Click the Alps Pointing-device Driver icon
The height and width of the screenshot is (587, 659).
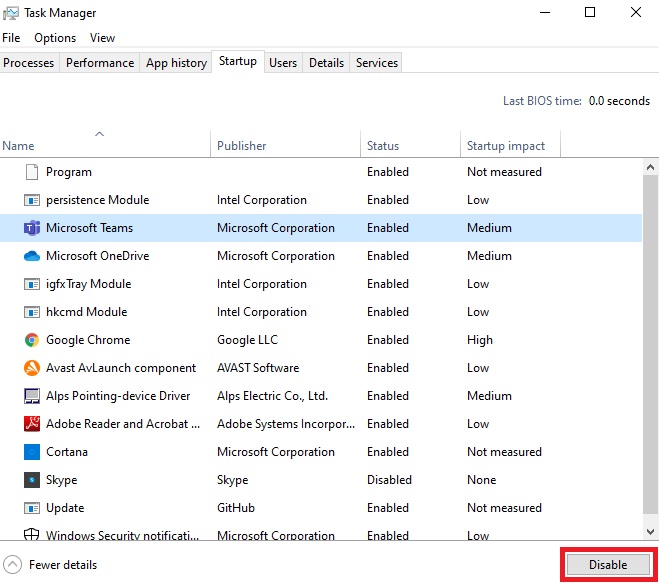point(32,396)
